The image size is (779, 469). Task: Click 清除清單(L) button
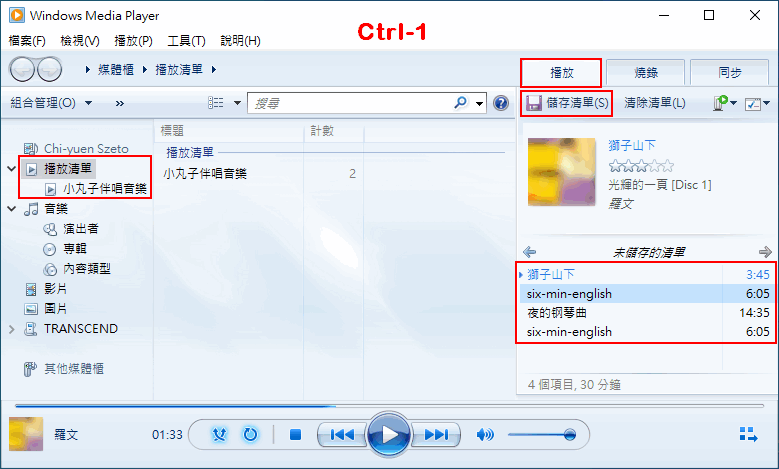(x=655, y=103)
